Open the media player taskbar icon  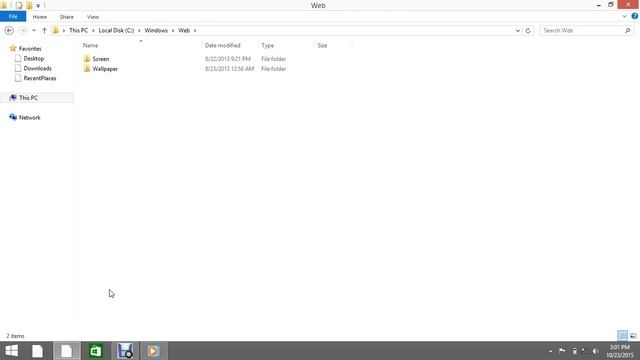(153, 351)
